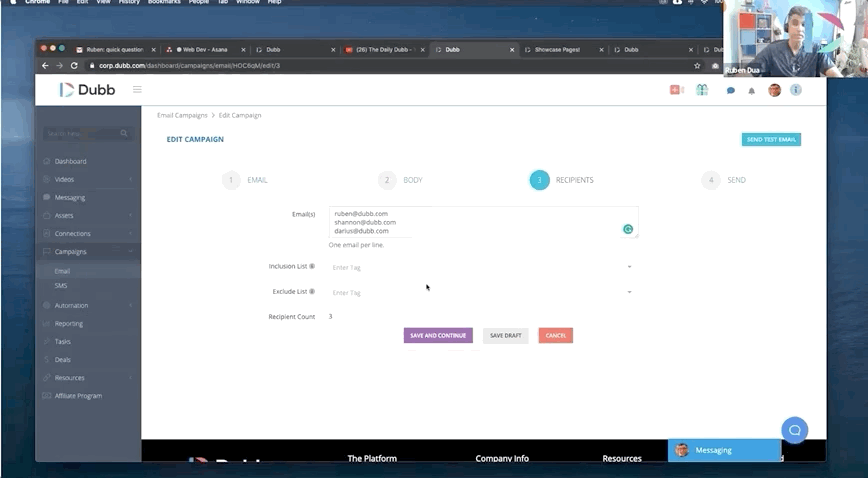
Task: Click the Edit Campaign breadcrumb text
Action: pos(240,115)
